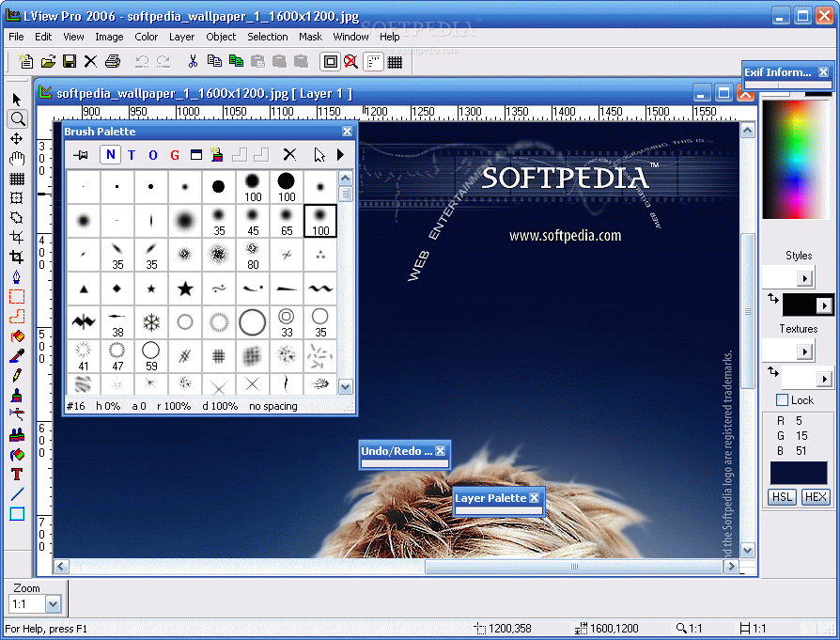Open the Zoom 1:1 dropdown
The width and height of the screenshot is (840, 640).
[x=53, y=604]
